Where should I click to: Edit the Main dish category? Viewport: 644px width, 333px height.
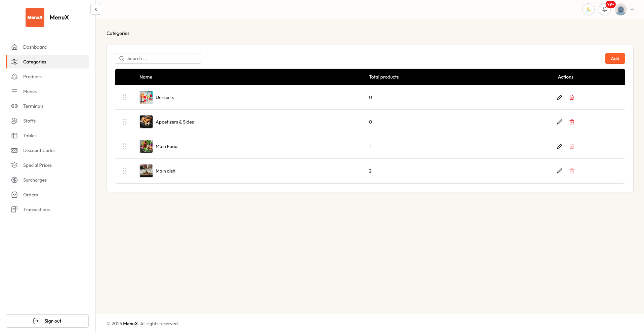pyautogui.click(x=560, y=171)
